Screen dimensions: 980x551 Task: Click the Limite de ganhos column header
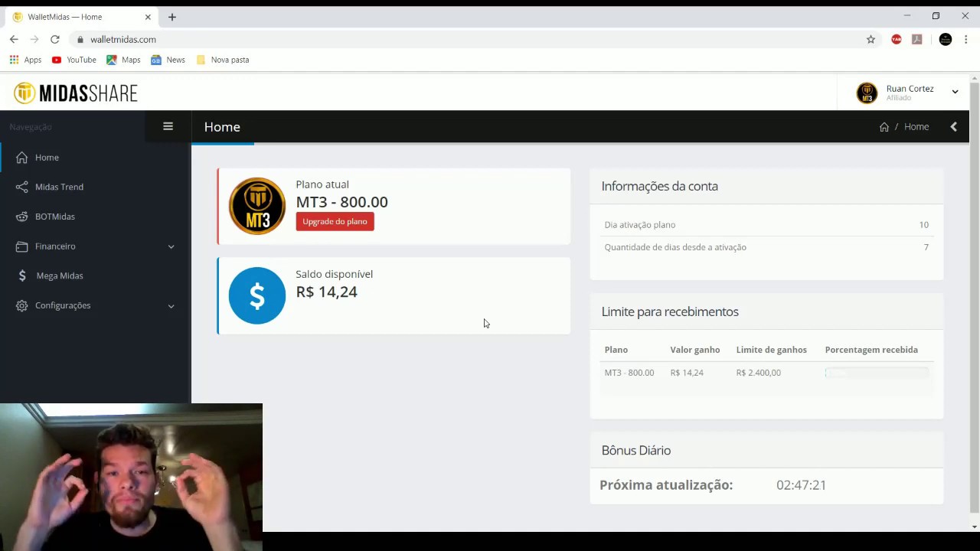click(x=771, y=350)
